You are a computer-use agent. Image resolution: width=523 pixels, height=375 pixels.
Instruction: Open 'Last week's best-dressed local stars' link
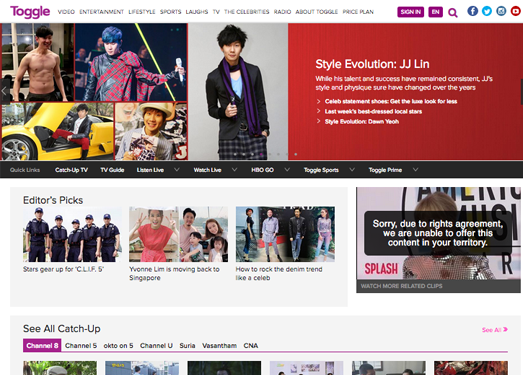[373, 111]
